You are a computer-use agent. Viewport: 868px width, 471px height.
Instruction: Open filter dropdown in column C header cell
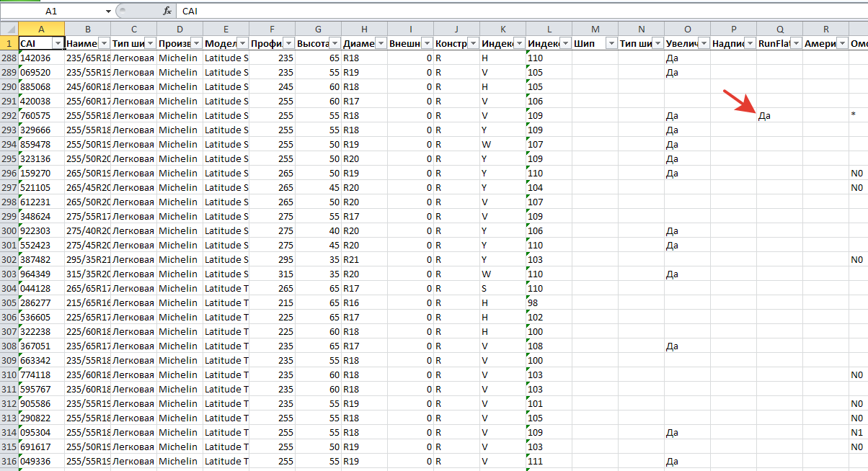(149, 43)
